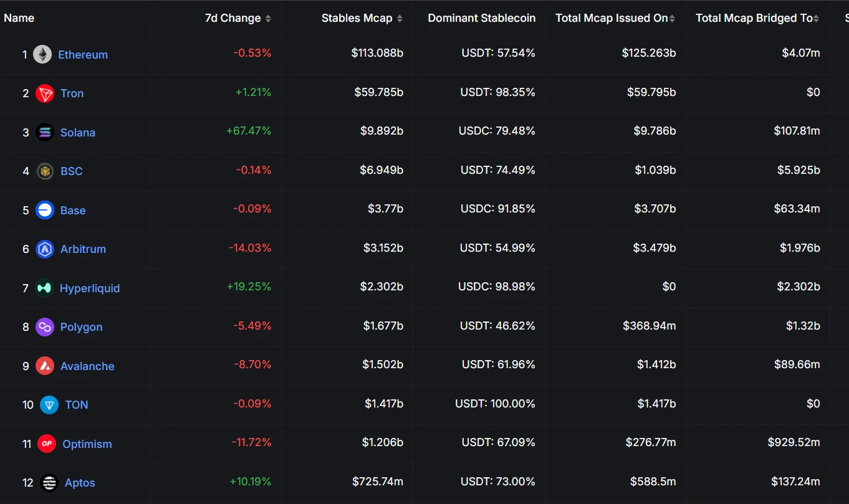Open the TON chain link

77,405
